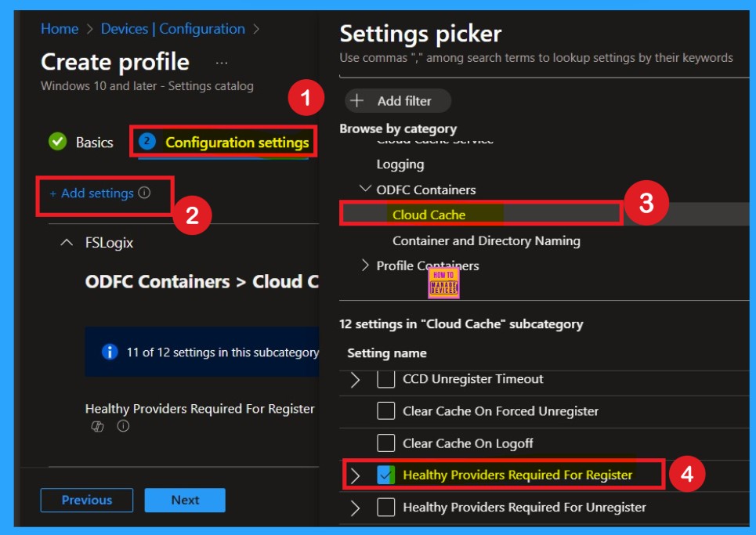Switch to the Configuration settings tab

pos(236,143)
